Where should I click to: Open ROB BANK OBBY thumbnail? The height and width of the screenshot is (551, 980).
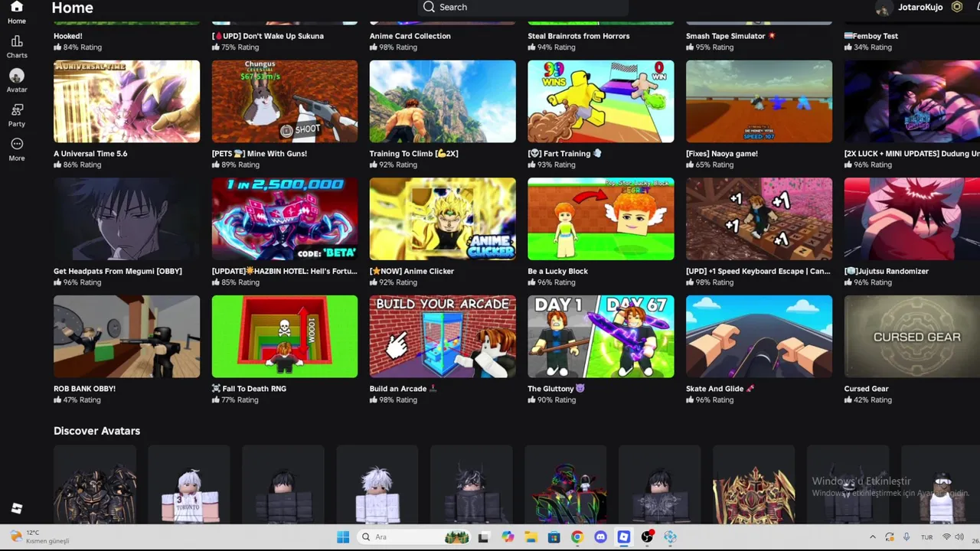coord(126,337)
